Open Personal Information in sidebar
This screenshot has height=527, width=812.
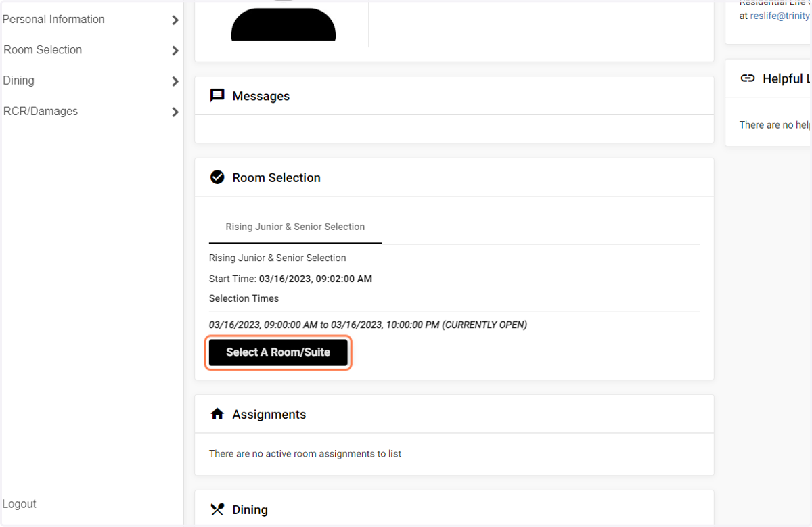(x=53, y=20)
